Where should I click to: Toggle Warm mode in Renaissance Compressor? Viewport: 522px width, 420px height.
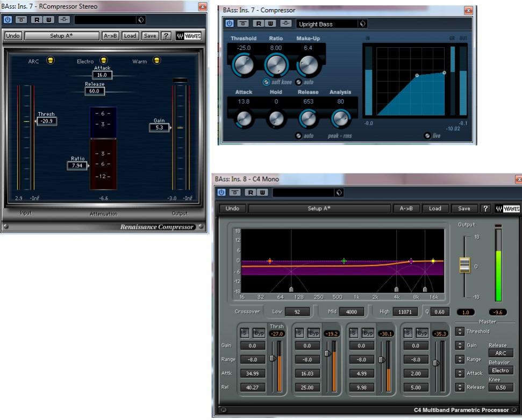(x=157, y=60)
